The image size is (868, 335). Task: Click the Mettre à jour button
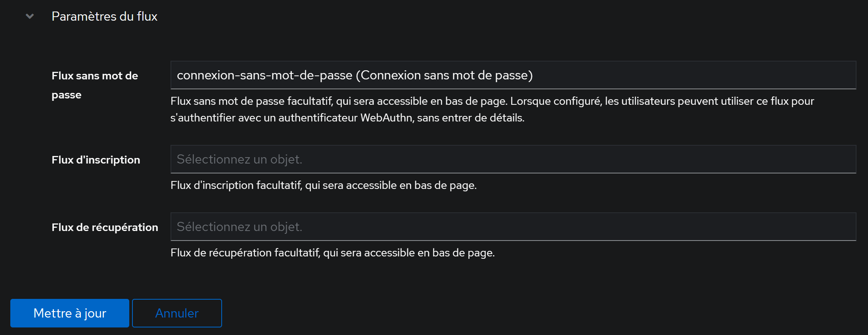click(70, 313)
